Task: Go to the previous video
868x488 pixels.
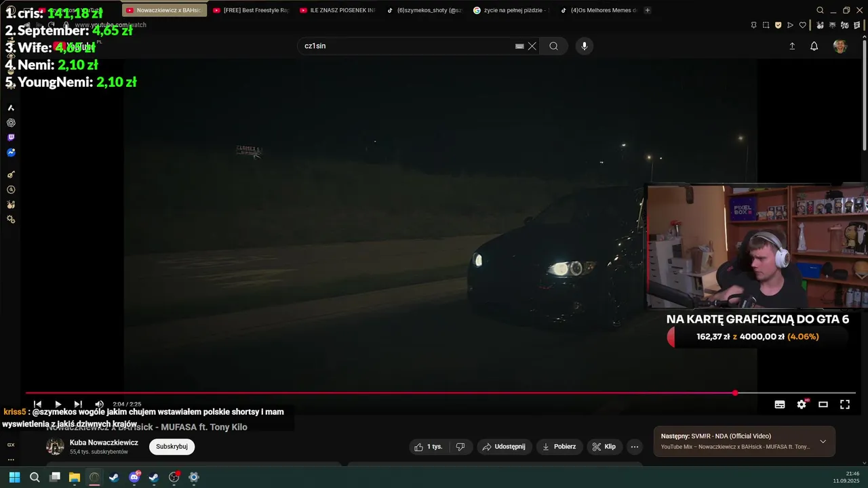Action: coord(37,405)
